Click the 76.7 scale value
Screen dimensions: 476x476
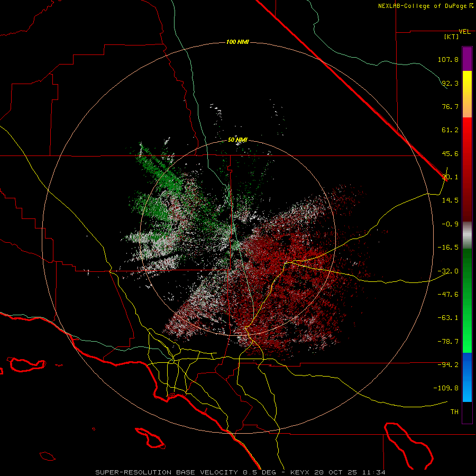pos(450,106)
